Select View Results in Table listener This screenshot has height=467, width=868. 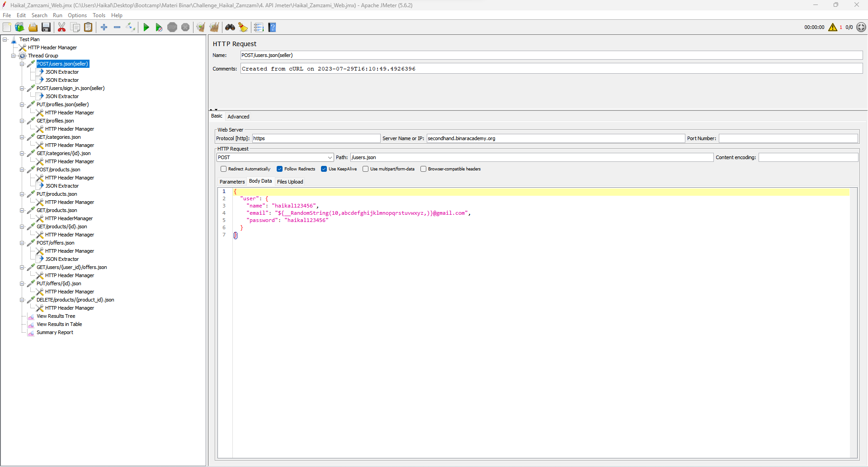pyautogui.click(x=59, y=324)
